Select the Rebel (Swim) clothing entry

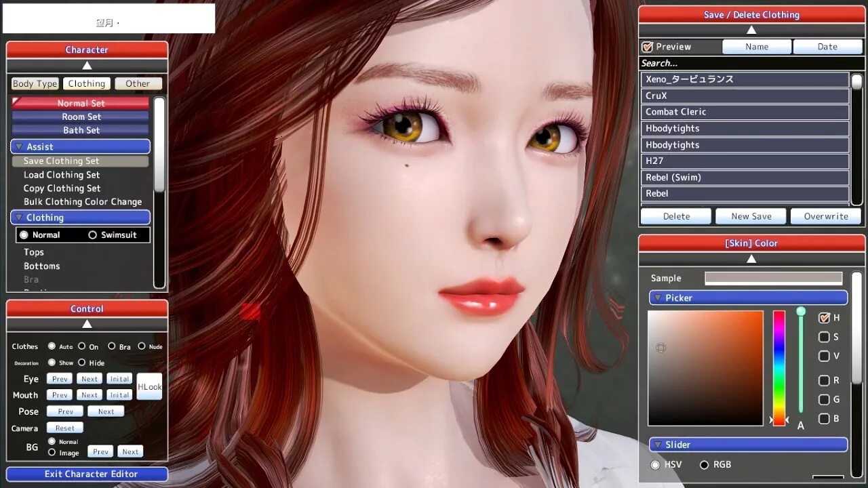tap(745, 177)
